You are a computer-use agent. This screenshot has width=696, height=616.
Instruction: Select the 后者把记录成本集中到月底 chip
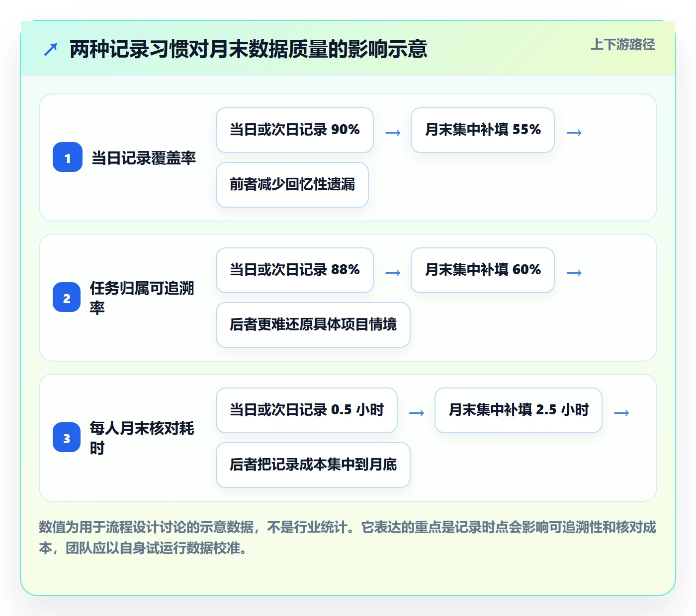point(313,465)
